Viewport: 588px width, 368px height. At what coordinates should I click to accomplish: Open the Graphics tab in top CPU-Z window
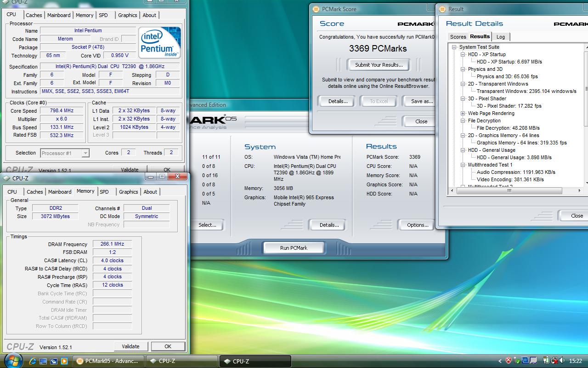pos(127,15)
